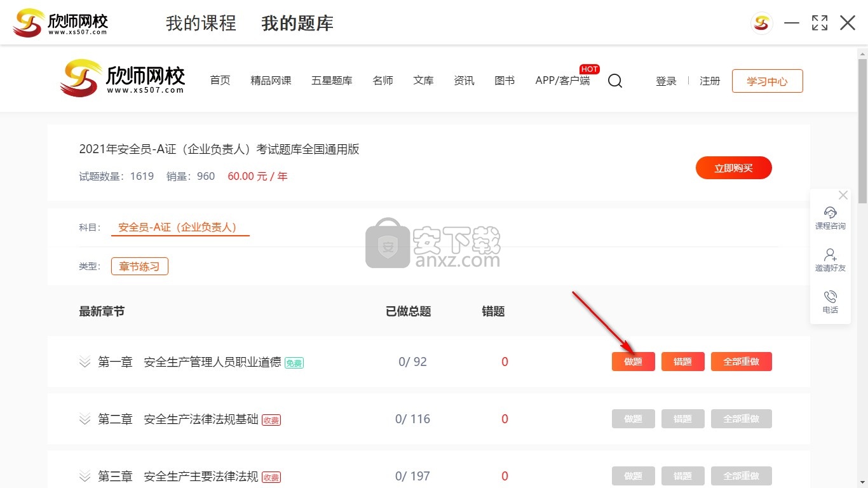This screenshot has height=488, width=868.
Task: Click the 邀请好友 person icon
Action: pos(830,255)
